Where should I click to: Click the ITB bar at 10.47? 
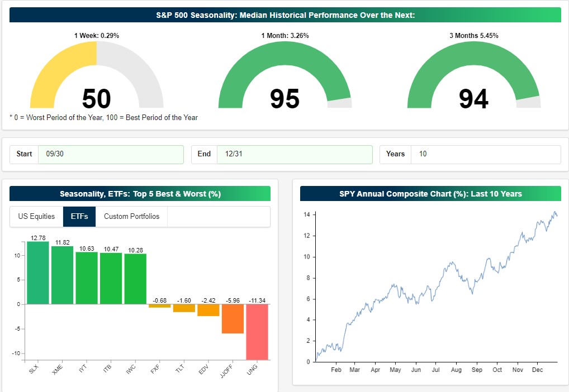111,279
